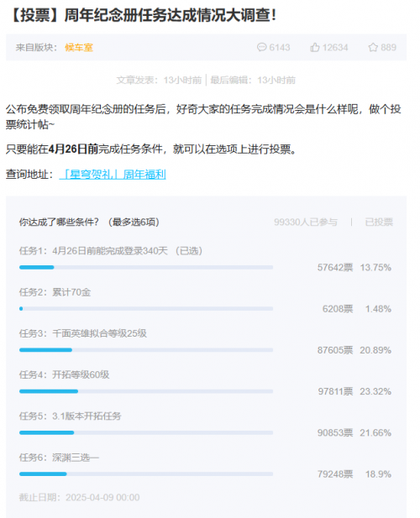Click the 任务1 vote progress bar
This screenshot has height=518, width=420.
click(x=146, y=267)
